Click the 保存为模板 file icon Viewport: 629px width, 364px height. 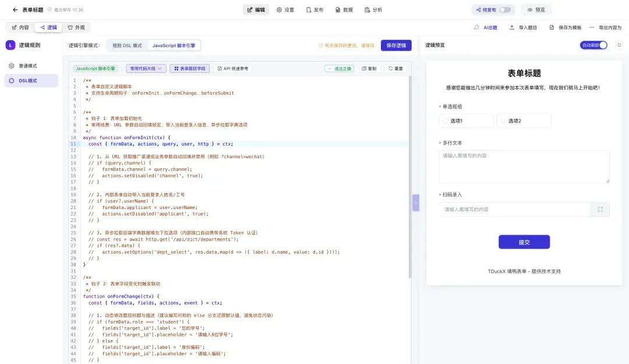click(552, 27)
